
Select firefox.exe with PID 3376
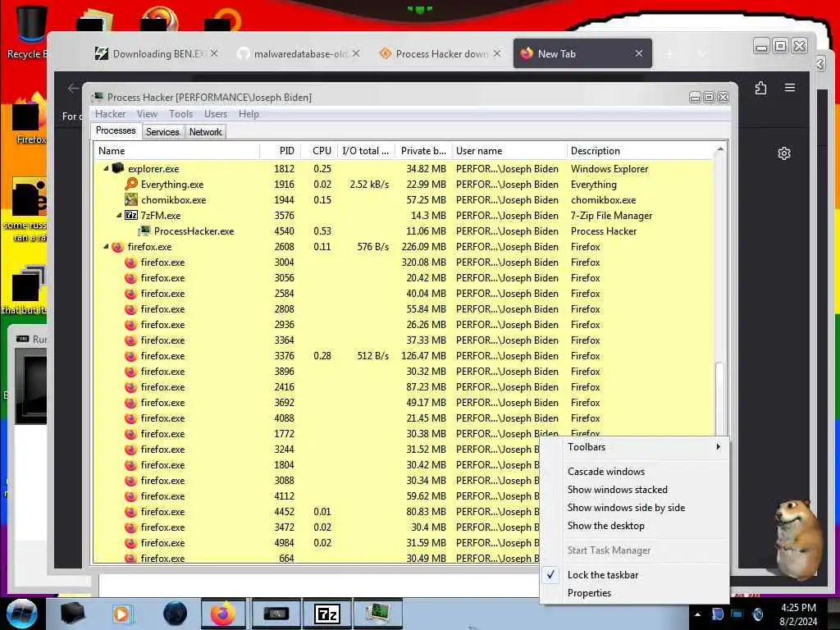point(404,356)
